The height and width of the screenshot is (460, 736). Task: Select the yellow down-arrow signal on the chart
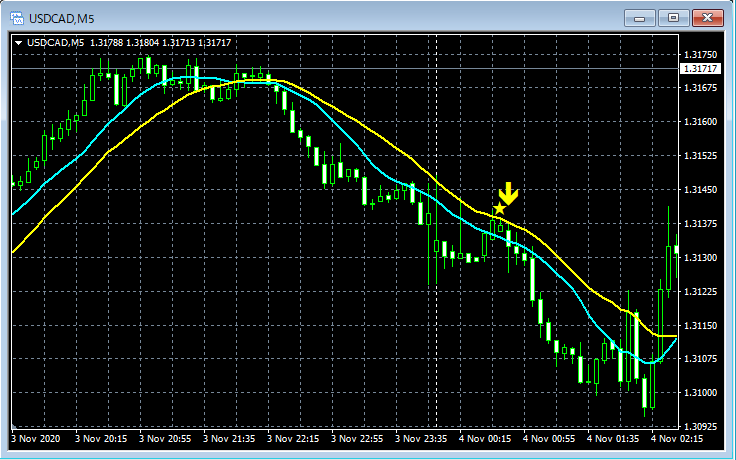point(508,193)
